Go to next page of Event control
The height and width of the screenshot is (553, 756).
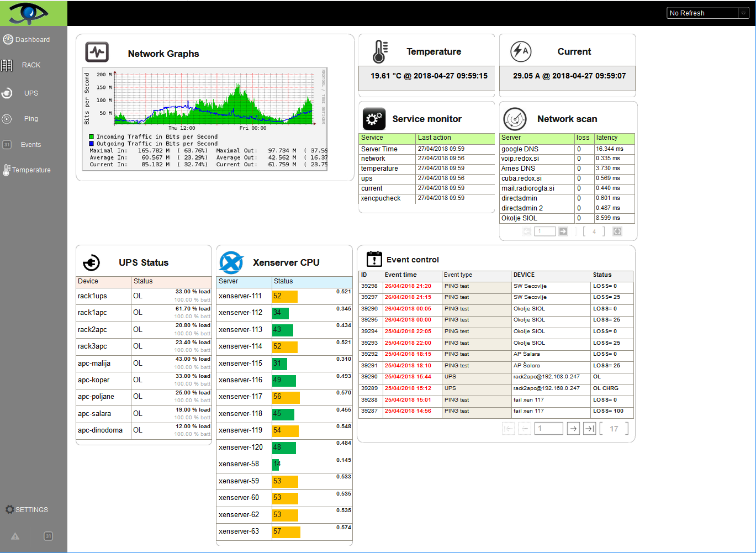[573, 428]
